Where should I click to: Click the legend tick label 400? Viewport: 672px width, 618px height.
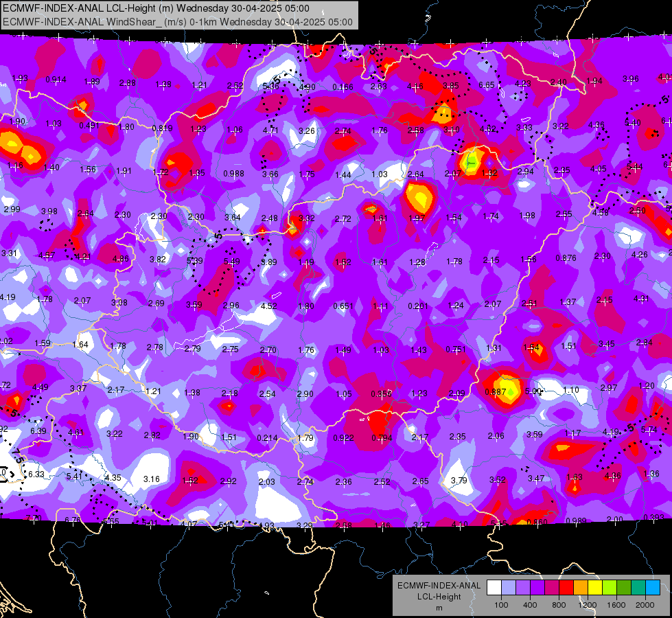(x=530, y=605)
